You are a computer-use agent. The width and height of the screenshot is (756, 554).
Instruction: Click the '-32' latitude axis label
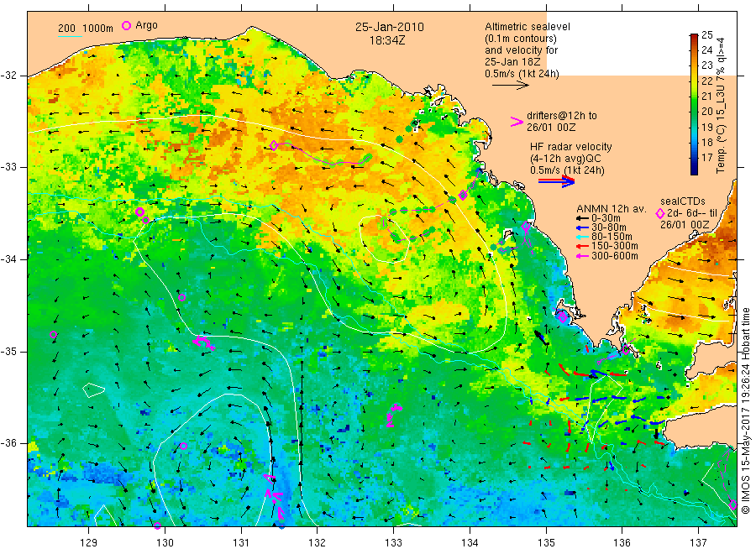[8, 76]
